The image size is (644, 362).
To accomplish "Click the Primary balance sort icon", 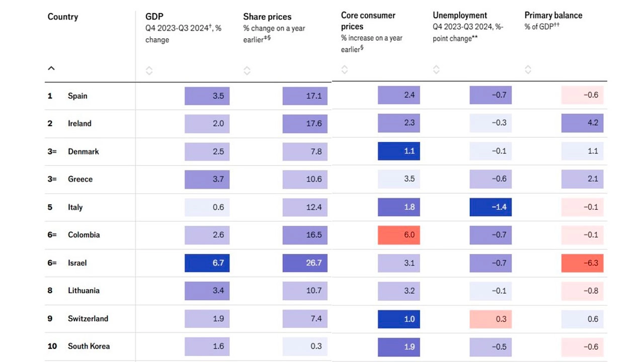I will (528, 70).
